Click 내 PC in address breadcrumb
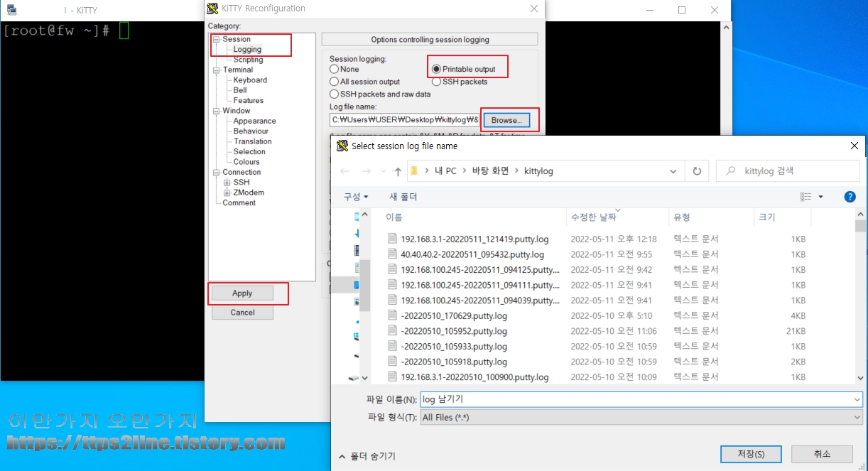868x471 pixels. [446, 171]
